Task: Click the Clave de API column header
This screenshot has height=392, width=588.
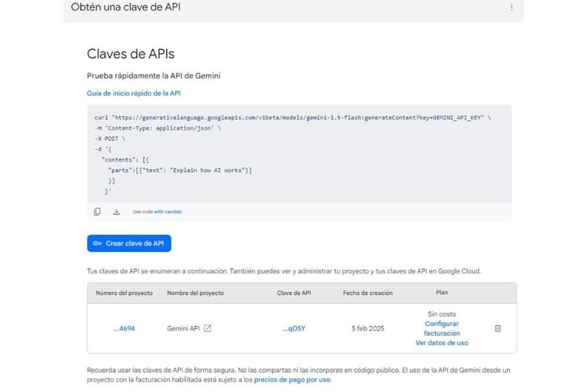Action: coord(294,293)
